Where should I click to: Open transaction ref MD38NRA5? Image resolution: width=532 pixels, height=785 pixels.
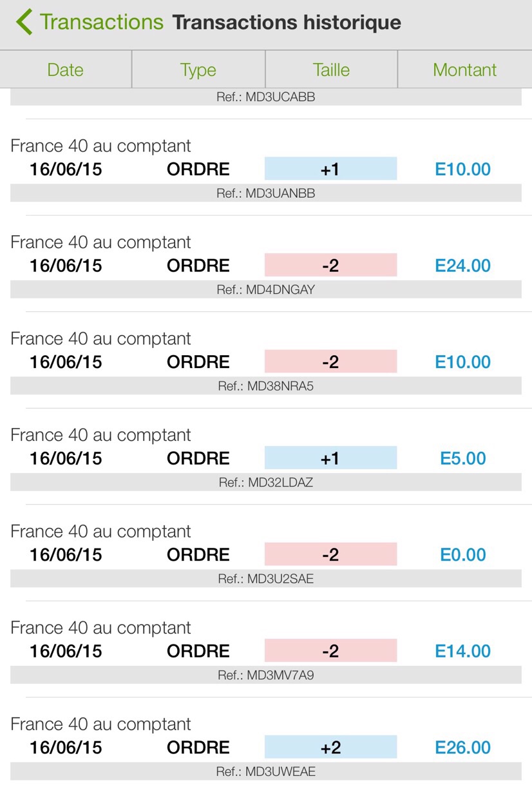(x=266, y=386)
